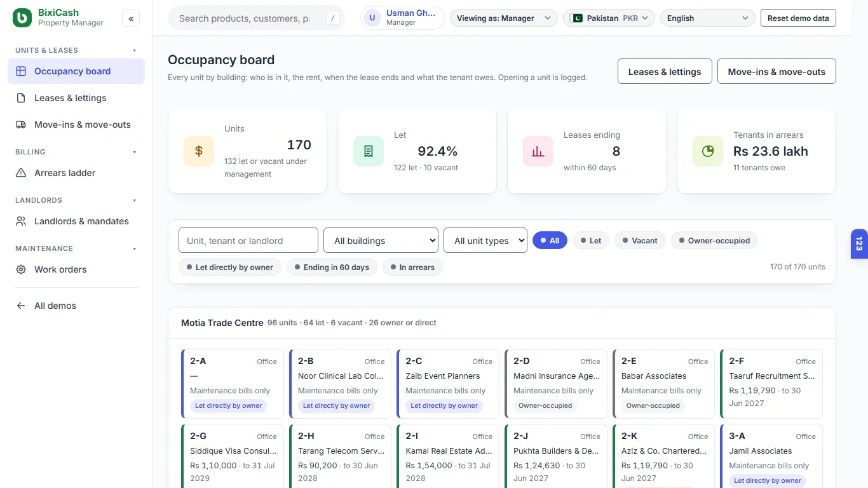Image resolution: width=868 pixels, height=488 pixels.
Task: Click the All demos back arrow icon
Action: pos(21,306)
